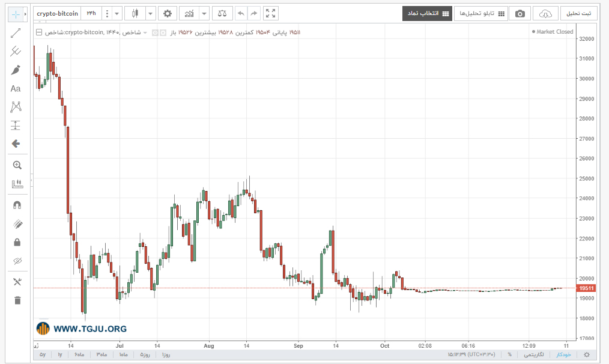Remove drawings with the trash icon
The height and width of the screenshot is (364, 609).
pyautogui.click(x=17, y=300)
